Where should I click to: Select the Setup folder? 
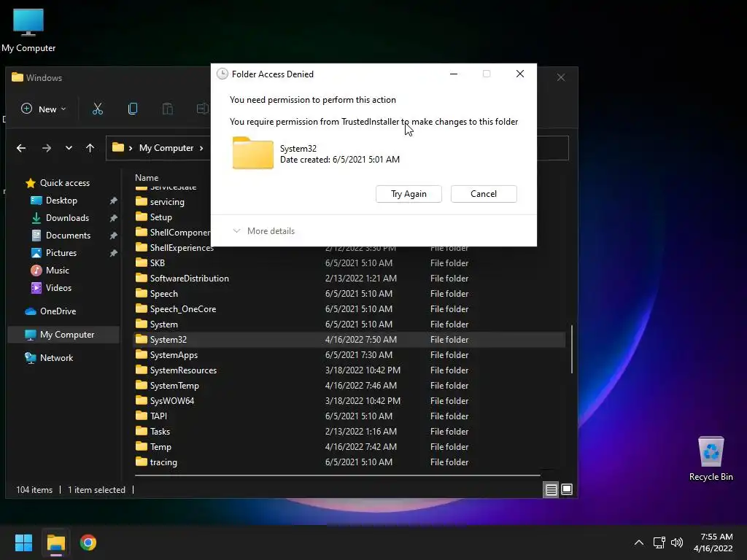coord(161,217)
